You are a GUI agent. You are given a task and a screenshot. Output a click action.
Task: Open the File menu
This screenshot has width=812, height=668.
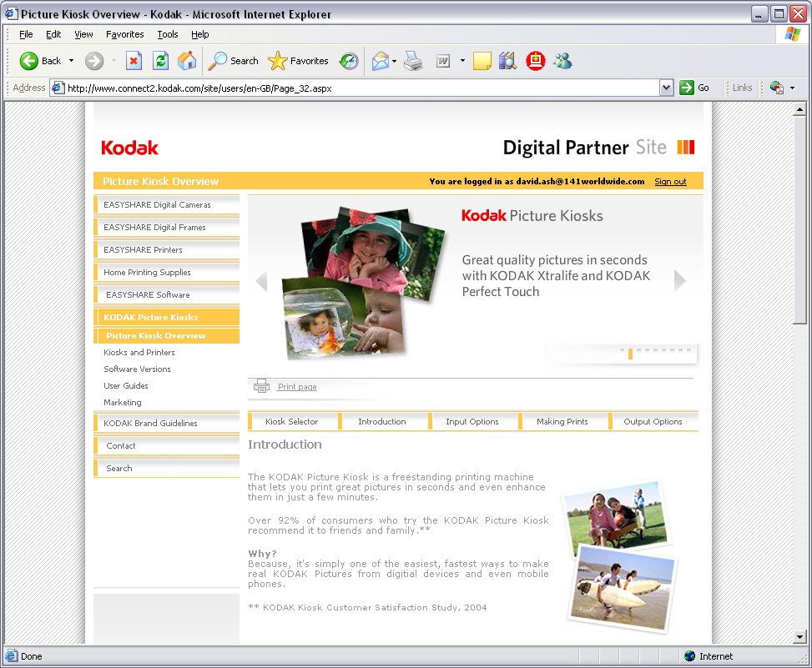pyautogui.click(x=26, y=35)
